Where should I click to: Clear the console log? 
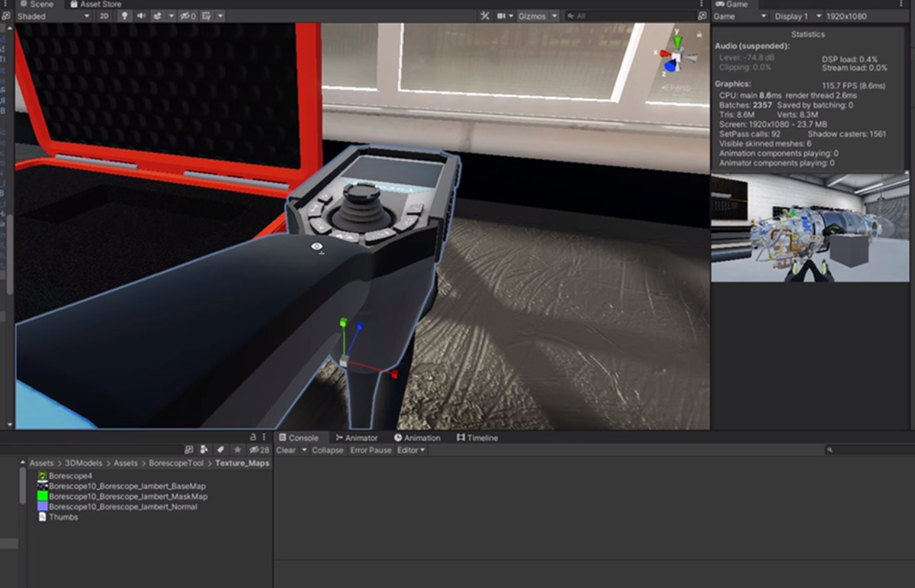click(x=286, y=450)
